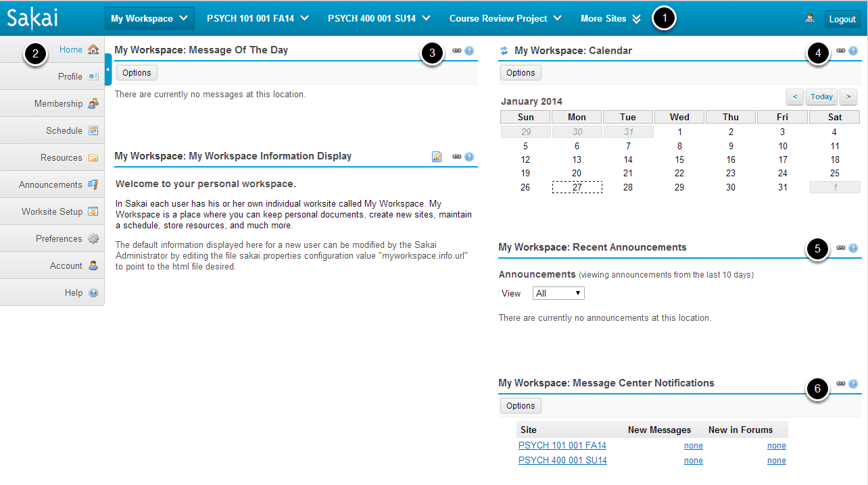Click the Sat column header in calendar
The image size is (868, 485).
point(834,117)
